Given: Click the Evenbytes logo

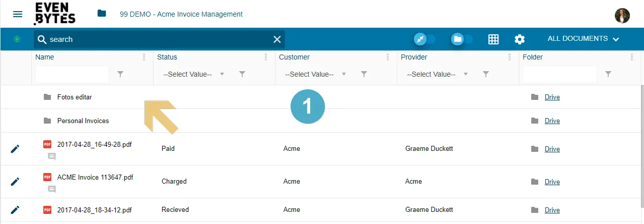Looking at the screenshot, I should 54,14.
